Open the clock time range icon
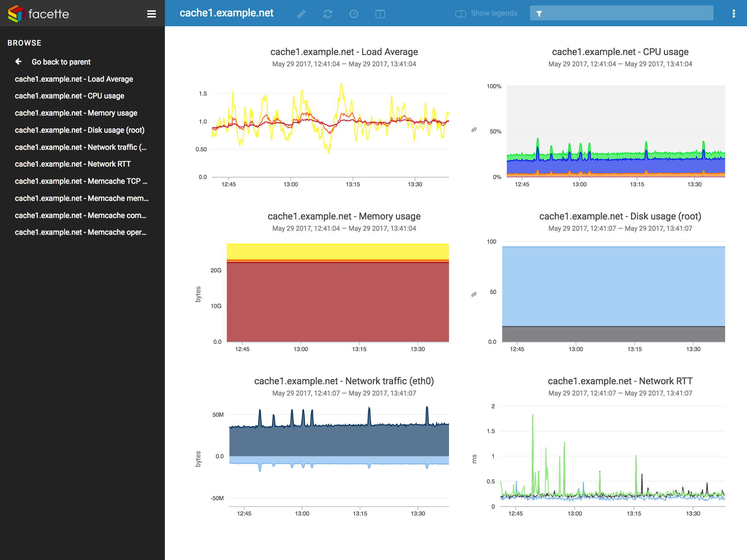Screen dimensions: 747x560 [354, 14]
